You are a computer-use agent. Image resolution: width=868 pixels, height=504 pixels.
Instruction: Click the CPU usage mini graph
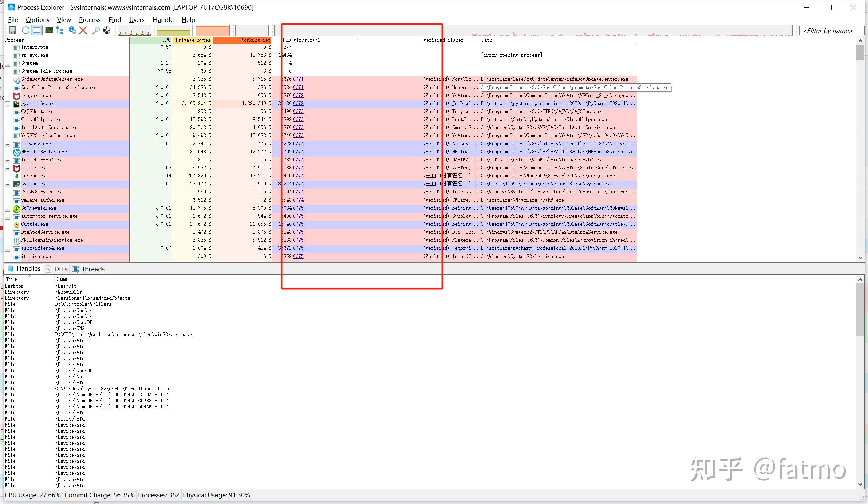click(x=134, y=31)
